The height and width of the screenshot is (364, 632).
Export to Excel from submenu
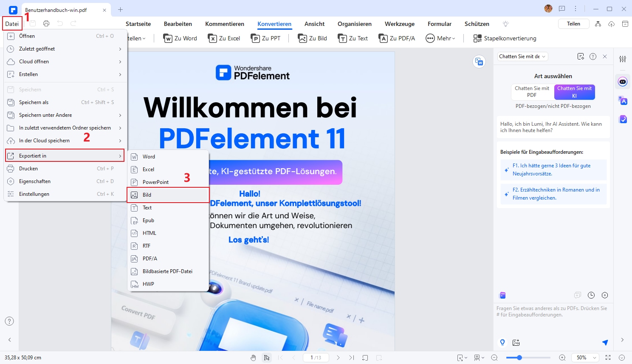click(x=168, y=169)
